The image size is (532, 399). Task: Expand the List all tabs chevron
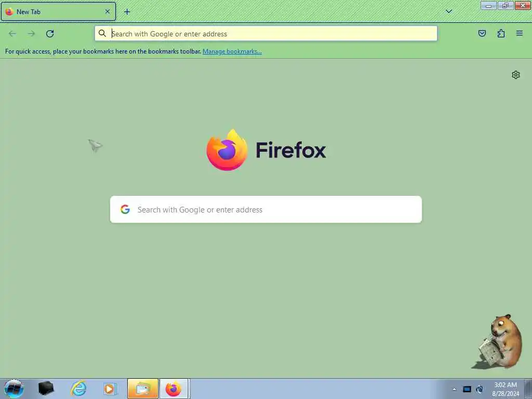[x=449, y=11]
